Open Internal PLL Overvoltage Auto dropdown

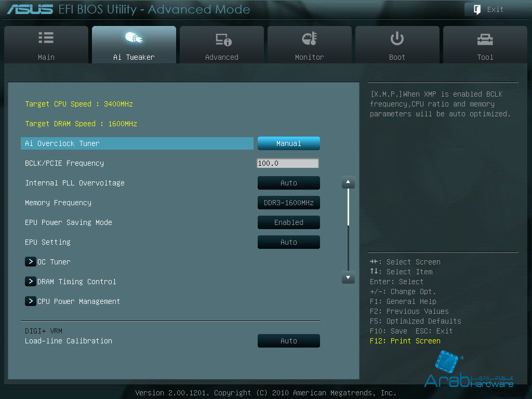(x=289, y=183)
